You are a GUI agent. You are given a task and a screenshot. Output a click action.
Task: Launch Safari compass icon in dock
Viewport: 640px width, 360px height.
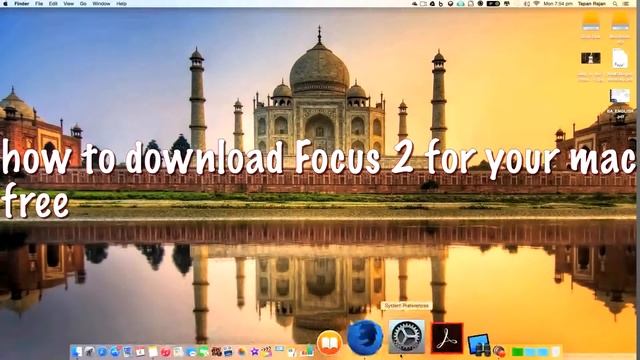[102, 351]
